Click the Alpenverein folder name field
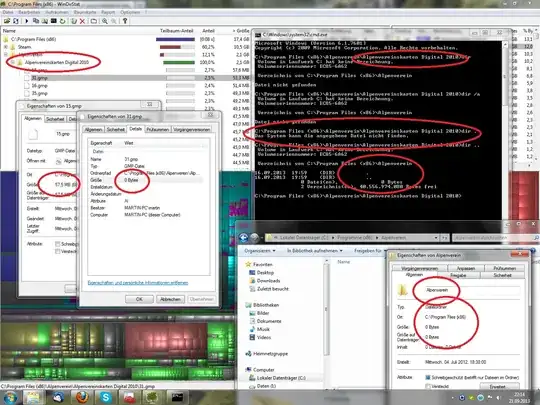Image resolution: width=540 pixels, height=405 pixels. (x=472, y=290)
